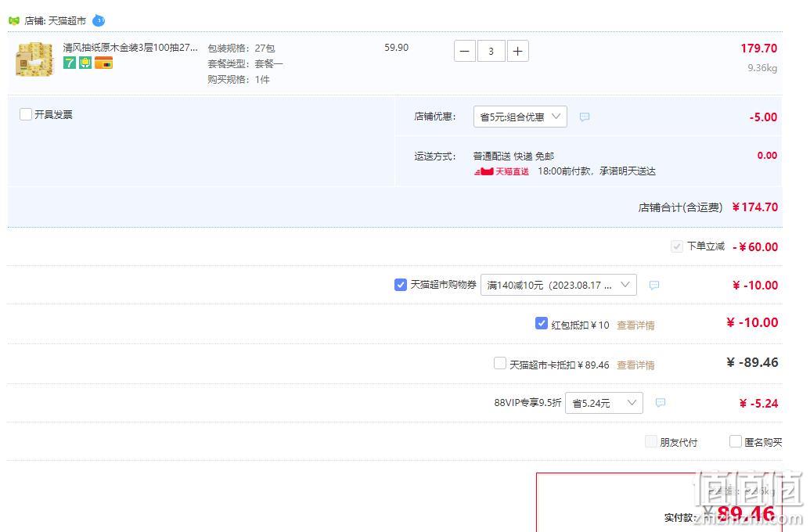Click the store name 天猫超市
This screenshot has height=532, width=810.
pos(67,21)
